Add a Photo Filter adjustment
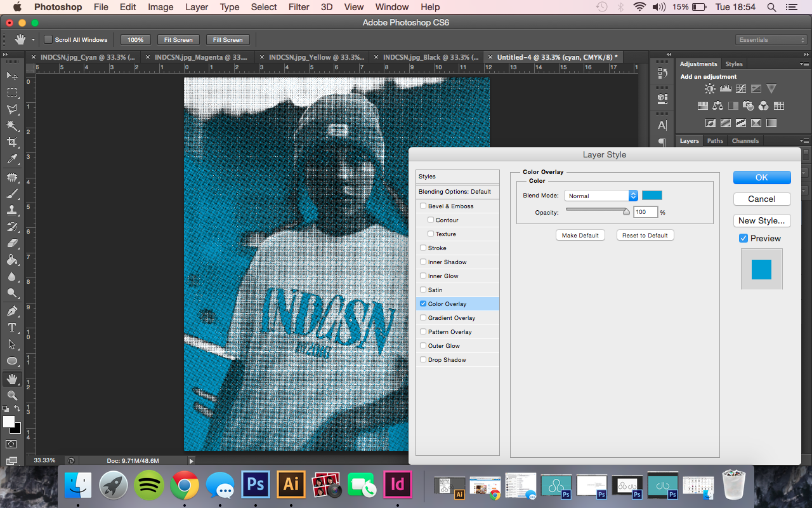This screenshot has width=812, height=508. coord(749,106)
